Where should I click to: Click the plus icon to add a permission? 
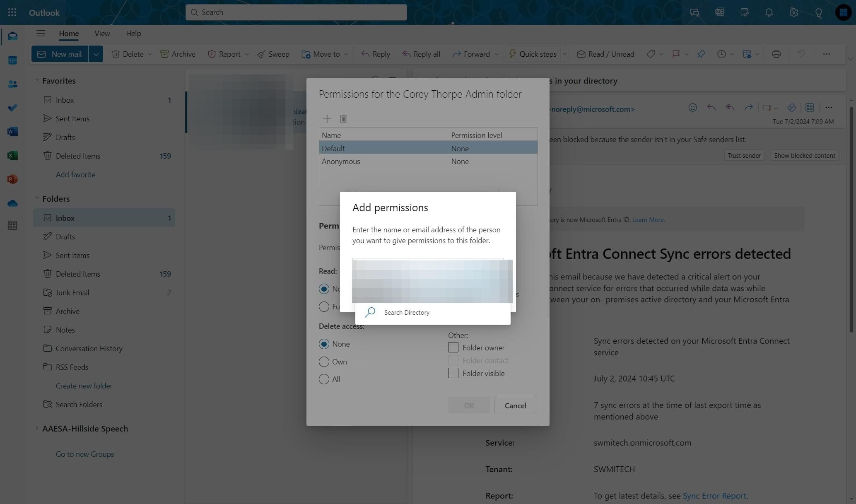click(327, 119)
